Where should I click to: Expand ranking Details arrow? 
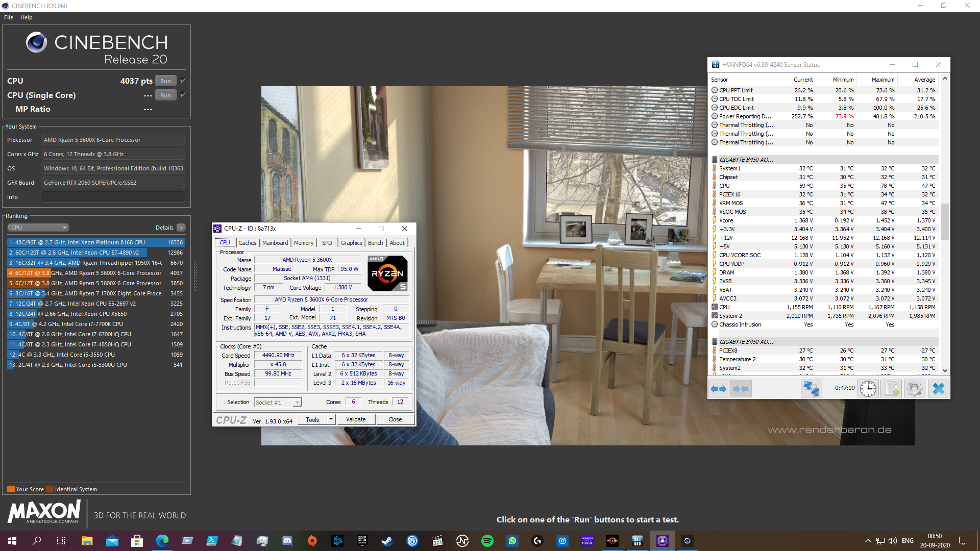181,228
